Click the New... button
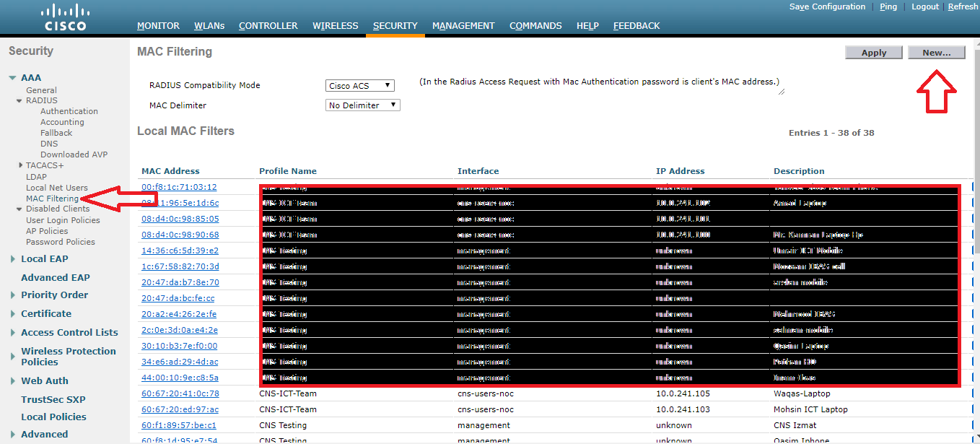Image resolution: width=980 pixels, height=444 pixels. click(936, 52)
